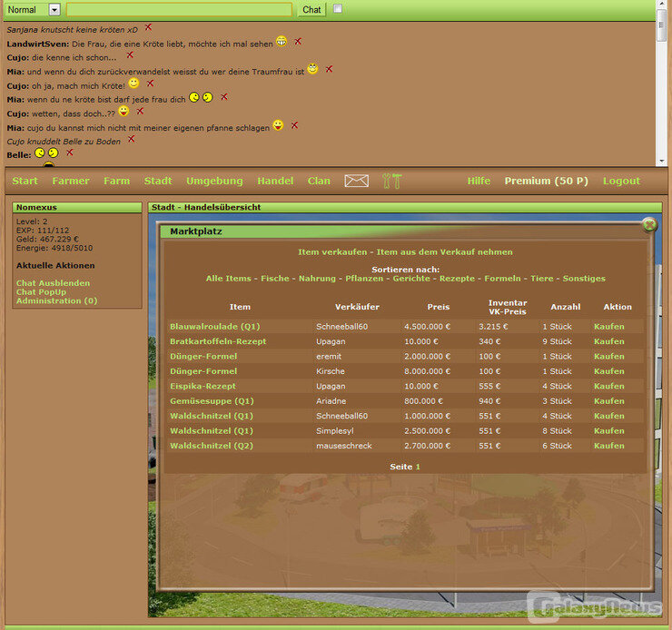Open Administration (0) link
This screenshot has width=672, height=630.
coord(56,300)
